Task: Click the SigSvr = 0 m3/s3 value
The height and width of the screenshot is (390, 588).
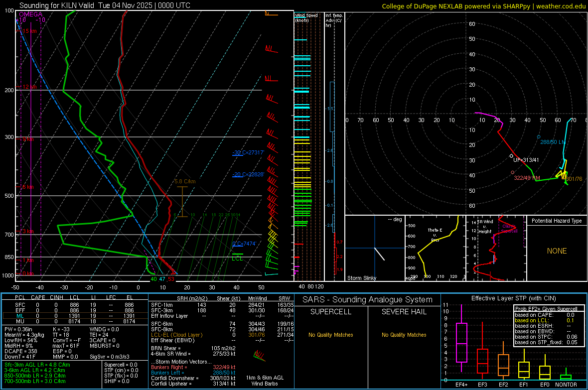Action: pos(110,357)
